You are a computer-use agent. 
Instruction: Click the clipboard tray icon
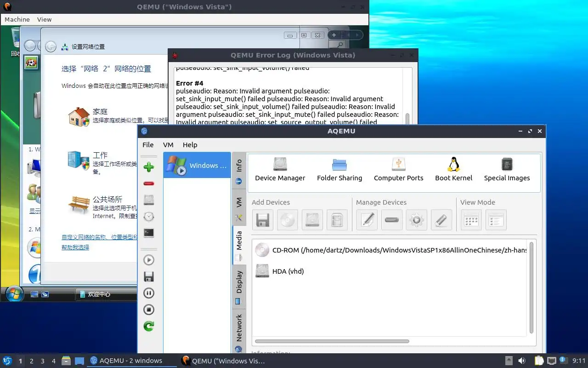click(539, 361)
